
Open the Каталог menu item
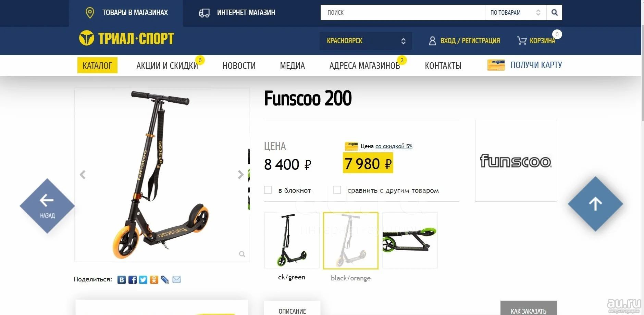click(x=97, y=65)
